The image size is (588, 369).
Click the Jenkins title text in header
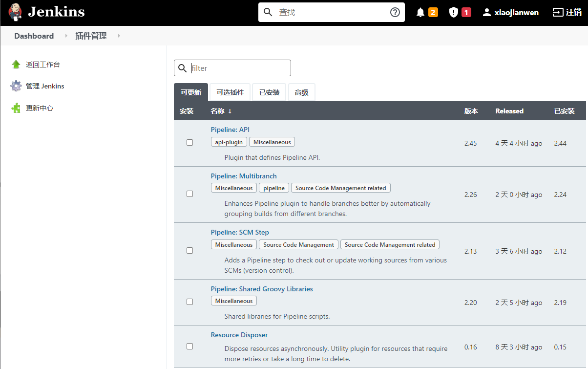point(56,12)
